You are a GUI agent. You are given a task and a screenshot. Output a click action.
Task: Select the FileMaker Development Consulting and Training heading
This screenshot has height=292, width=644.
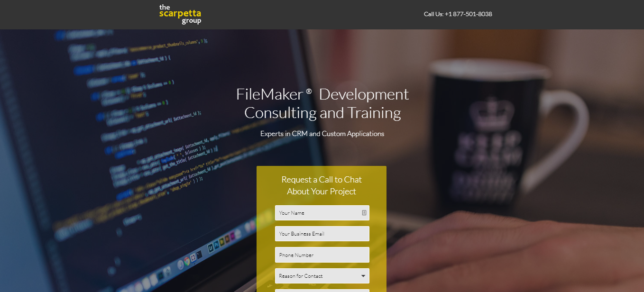coord(322,103)
